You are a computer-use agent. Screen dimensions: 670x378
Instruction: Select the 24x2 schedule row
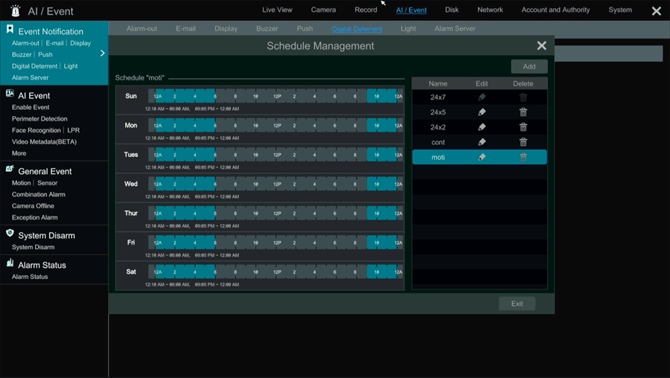click(x=479, y=127)
